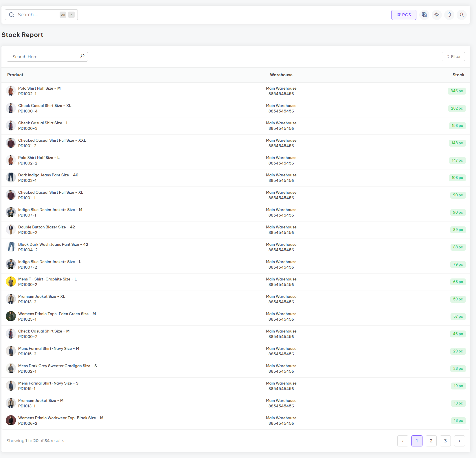The image size is (476, 458).
Task: Click the Dark Indigo Jeans Pant thumbnail
Action: point(11,178)
